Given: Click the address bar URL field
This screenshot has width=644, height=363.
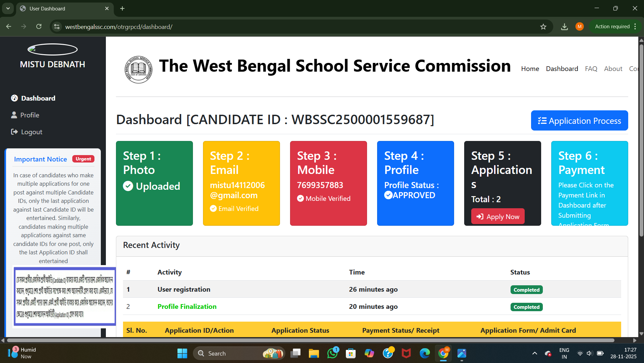Looking at the screenshot, I should click(x=119, y=27).
